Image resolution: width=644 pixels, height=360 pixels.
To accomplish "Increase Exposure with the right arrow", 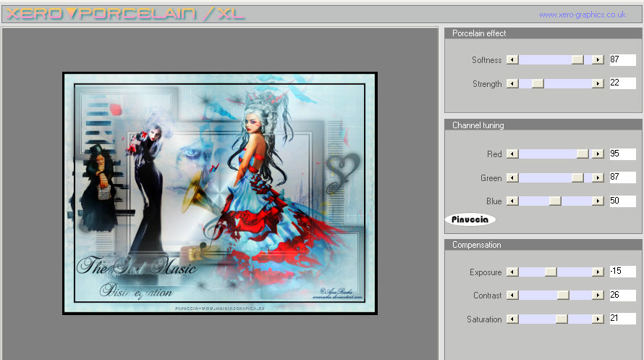I will coord(598,272).
